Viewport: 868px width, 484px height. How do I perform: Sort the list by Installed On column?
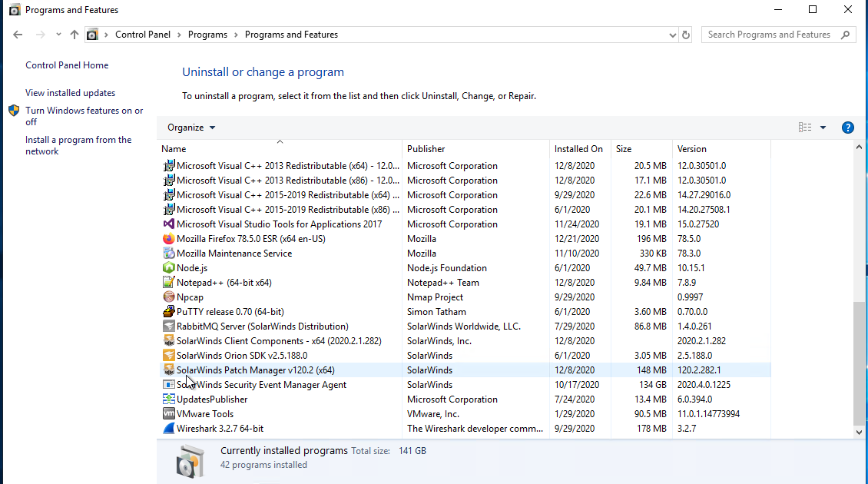point(580,149)
